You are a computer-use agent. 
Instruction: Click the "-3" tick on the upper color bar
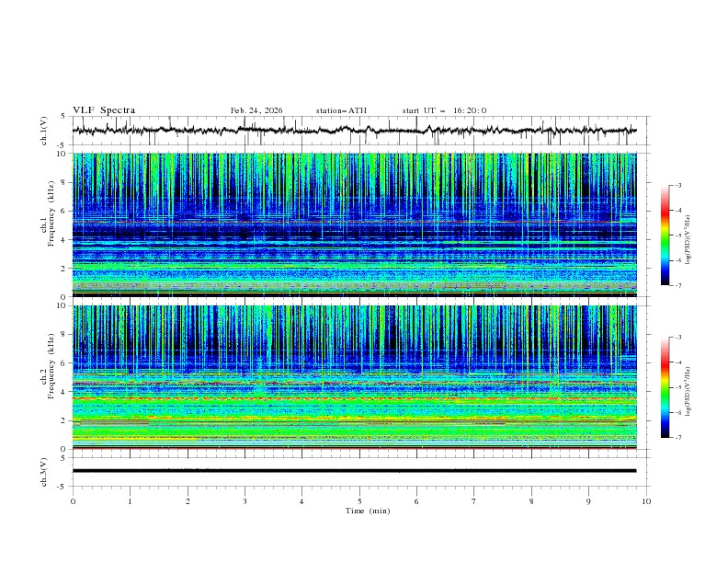click(677, 185)
